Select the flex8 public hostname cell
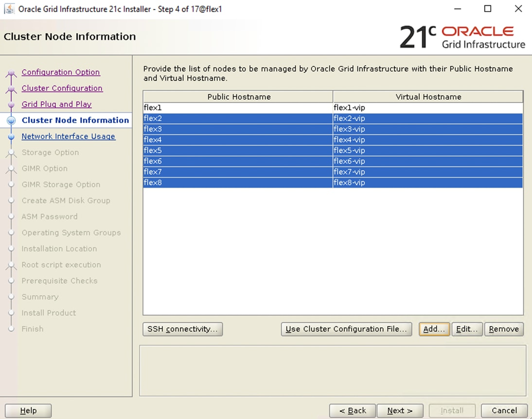532x419 pixels. point(238,182)
